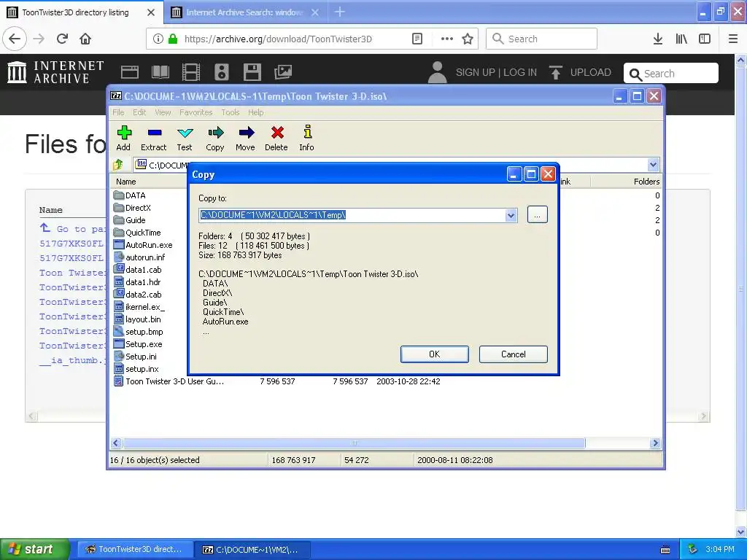Open the Video film icon in Archive header
Image resolution: width=747 pixels, height=560 pixels.
coord(191,72)
